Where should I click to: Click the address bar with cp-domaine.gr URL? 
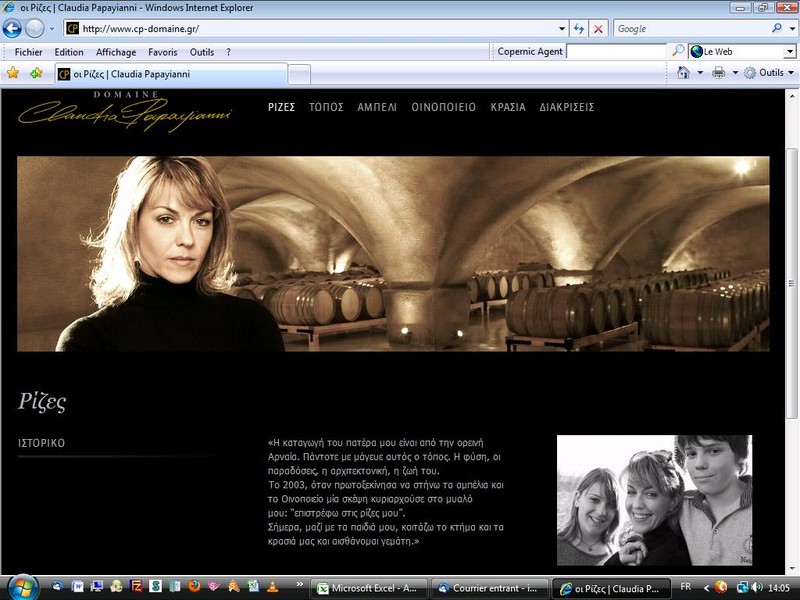click(x=316, y=29)
